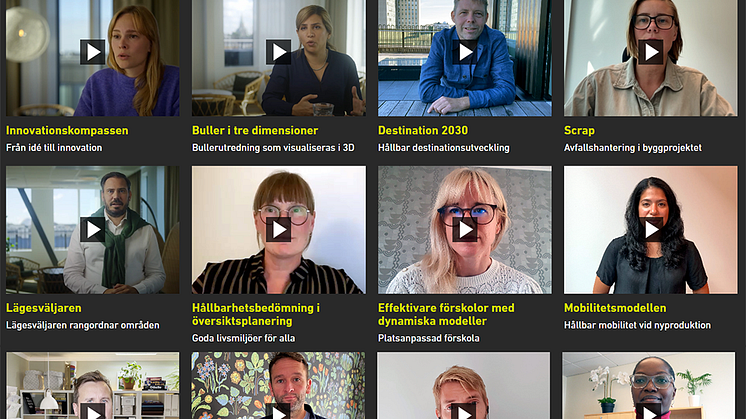Start the Hållbarhetsbedömning i översiktsplanering video
The image size is (746, 419).
coord(279,230)
